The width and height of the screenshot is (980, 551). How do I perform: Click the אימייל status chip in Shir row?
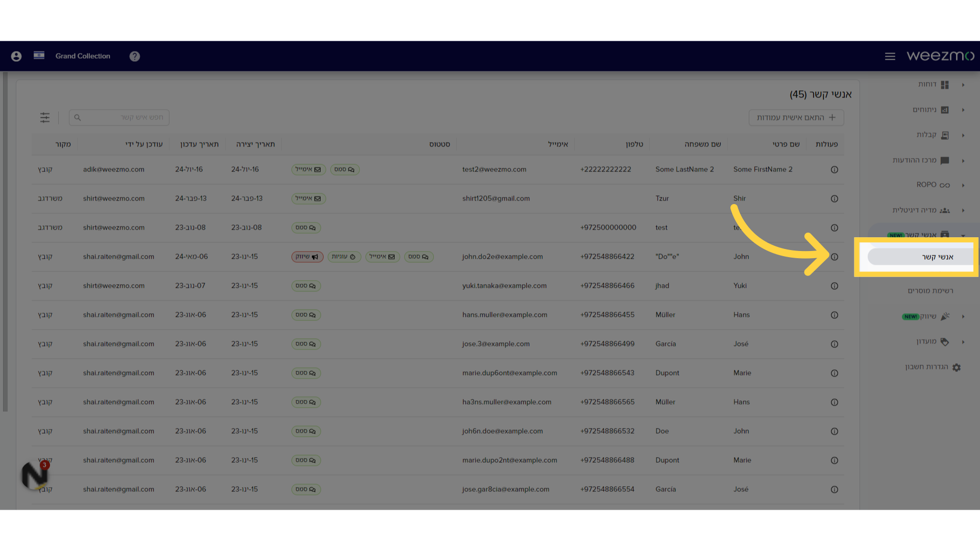(x=308, y=198)
